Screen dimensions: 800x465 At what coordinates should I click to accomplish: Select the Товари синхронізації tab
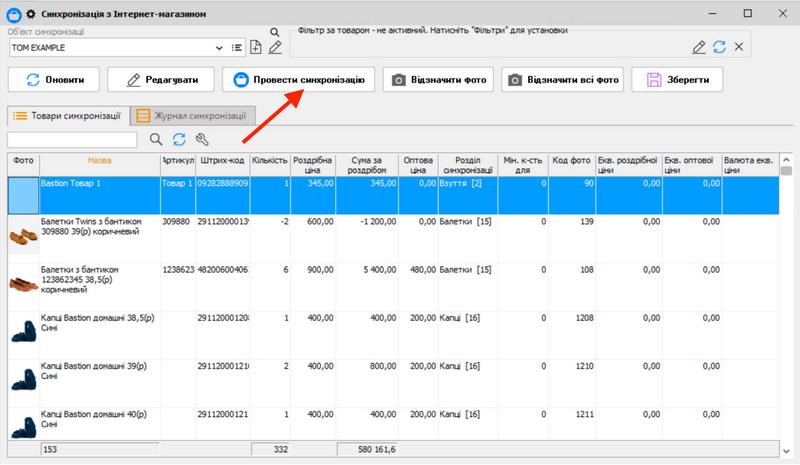click(67, 115)
